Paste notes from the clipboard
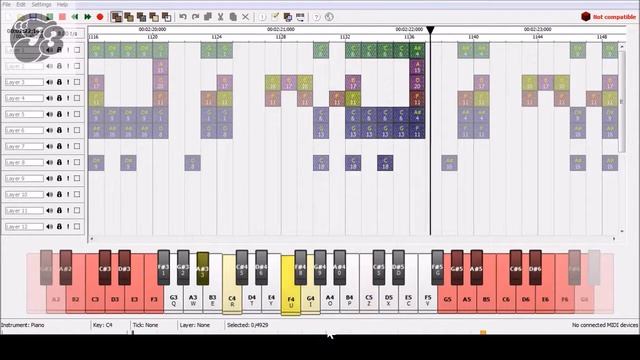 click(233, 17)
